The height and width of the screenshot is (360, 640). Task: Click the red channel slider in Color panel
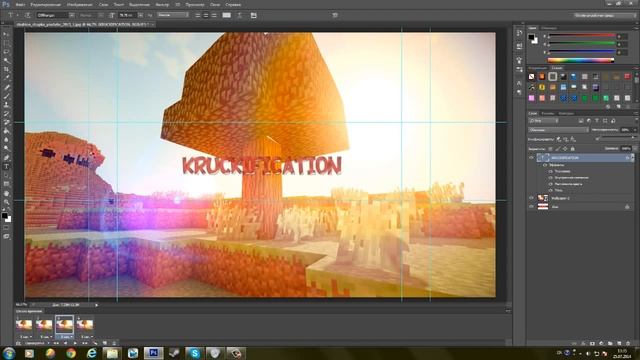point(582,36)
